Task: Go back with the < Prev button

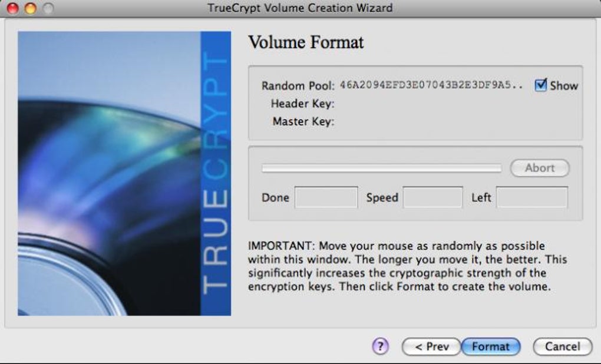Action: 431,347
